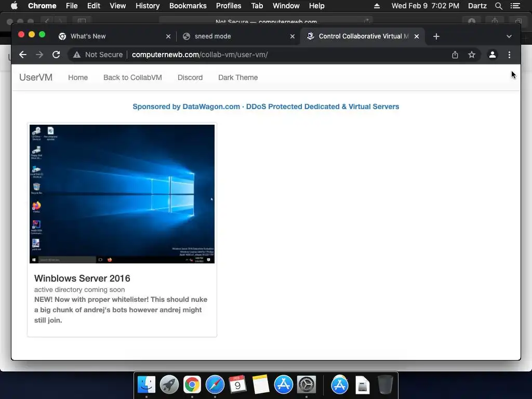Open the Help menu
The width and height of the screenshot is (532, 399).
[316, 6]
